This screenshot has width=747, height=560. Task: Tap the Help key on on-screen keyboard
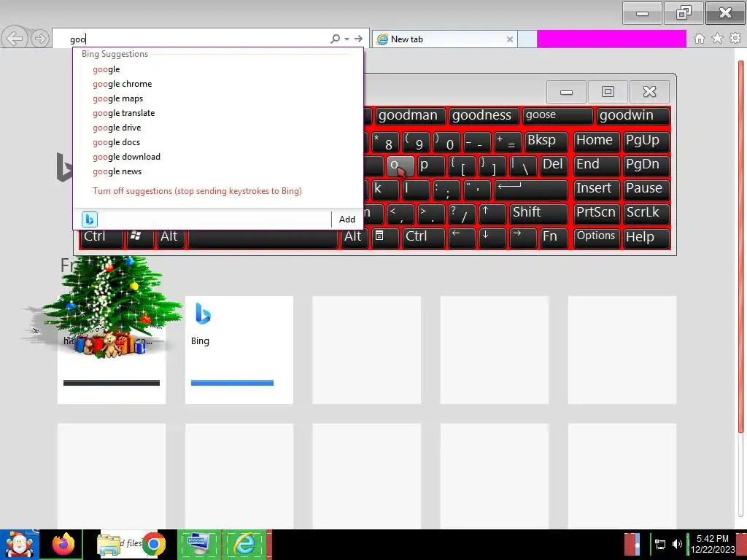(x=646, y=238)
